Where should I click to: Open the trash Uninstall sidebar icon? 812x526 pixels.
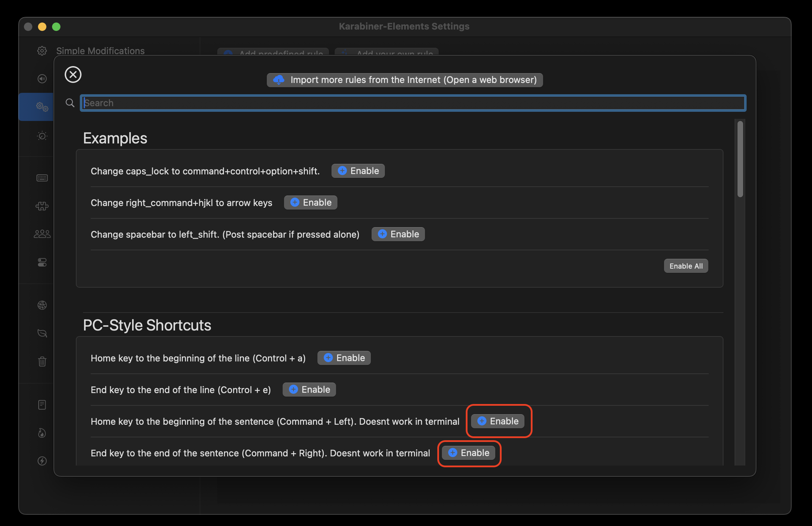pyautogui.click(x=42, y=361)
